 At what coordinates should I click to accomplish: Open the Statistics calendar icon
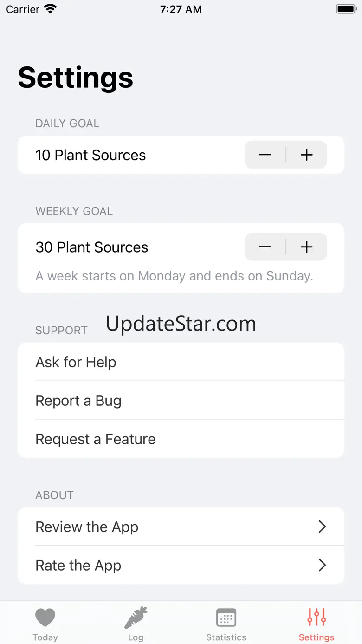pyautogui.click(x=226, y=618)
